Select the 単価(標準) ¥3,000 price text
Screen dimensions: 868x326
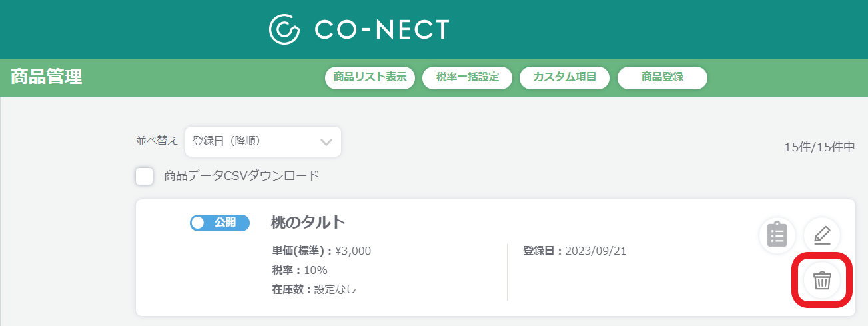coord(321,251)
